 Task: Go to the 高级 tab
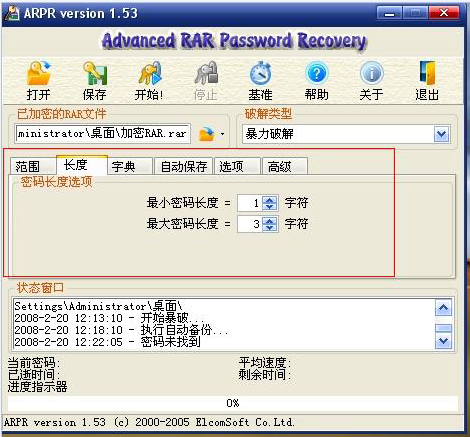(x=285, y=166)
